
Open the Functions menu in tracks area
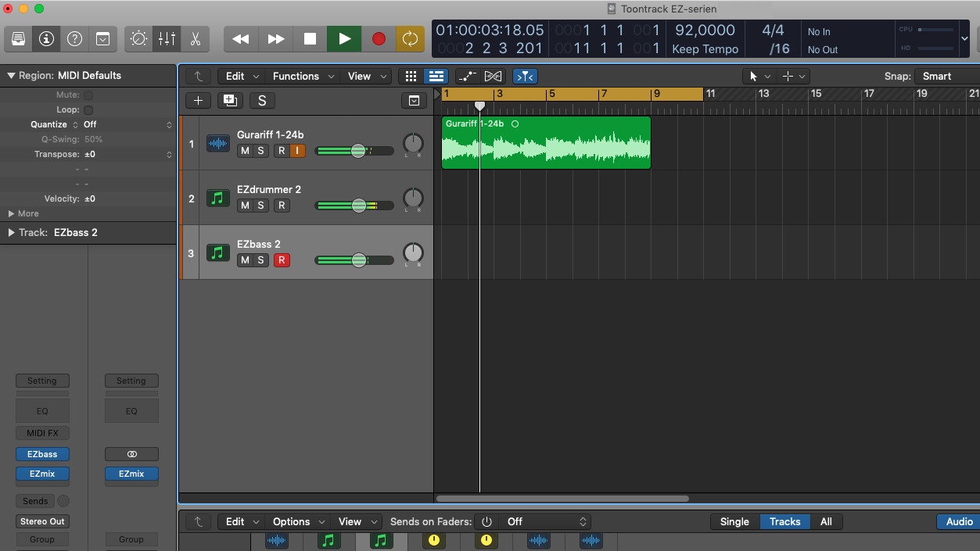tap(303, 76)
